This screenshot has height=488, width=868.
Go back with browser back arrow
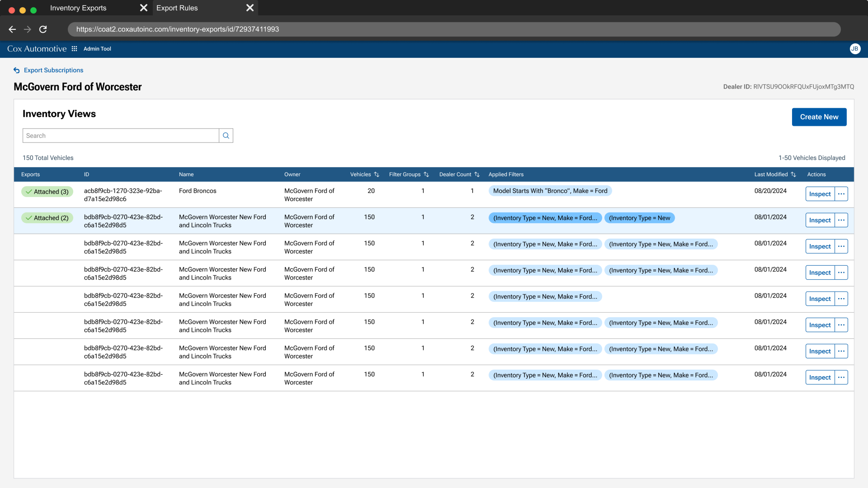pos(12,29)
